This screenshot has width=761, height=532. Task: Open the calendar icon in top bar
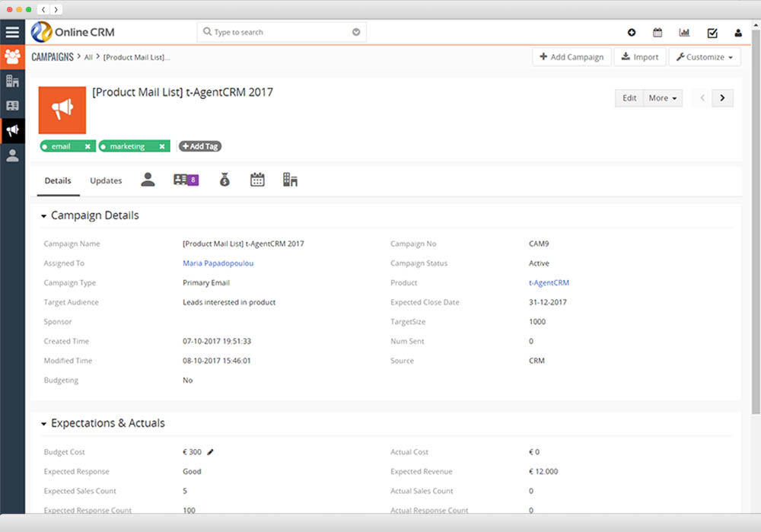tap(658, 33)
